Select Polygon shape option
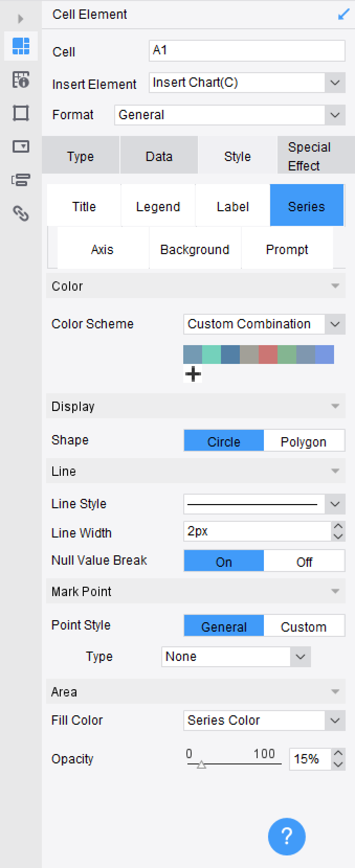 point(304,441)
